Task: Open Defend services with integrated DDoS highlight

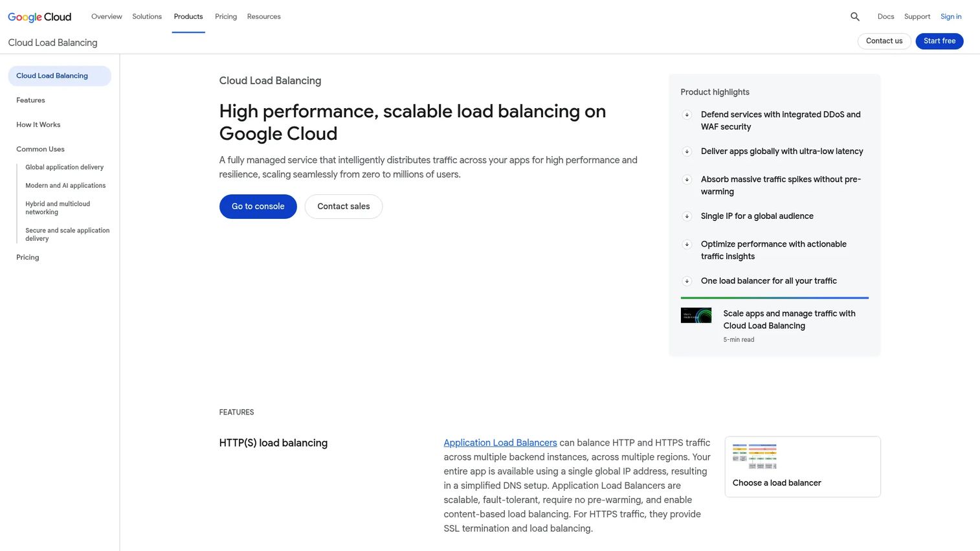Action: coord(781,120)
